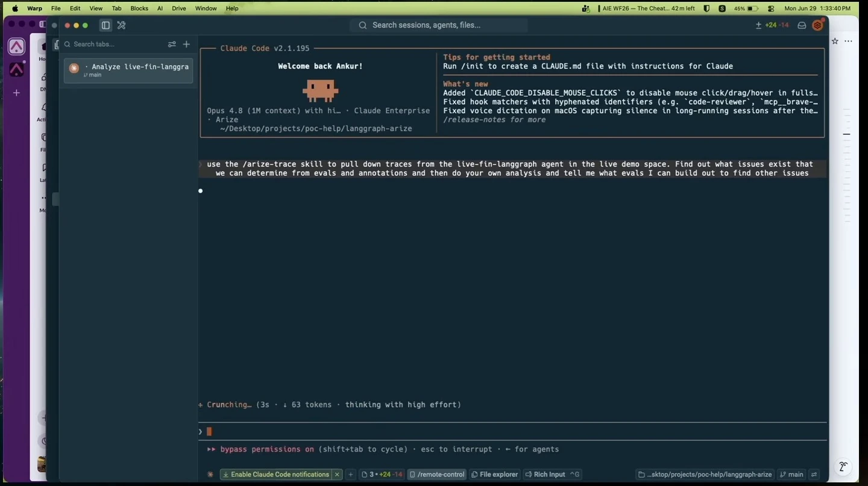Click the Claude Code prompt input line
The width and height of the screenshot is (868, 486).
tap(512, 431)
